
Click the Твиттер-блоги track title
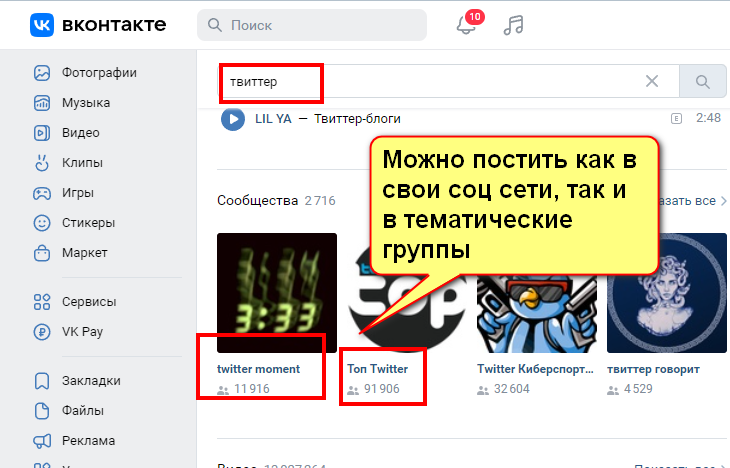coord(357,119)
